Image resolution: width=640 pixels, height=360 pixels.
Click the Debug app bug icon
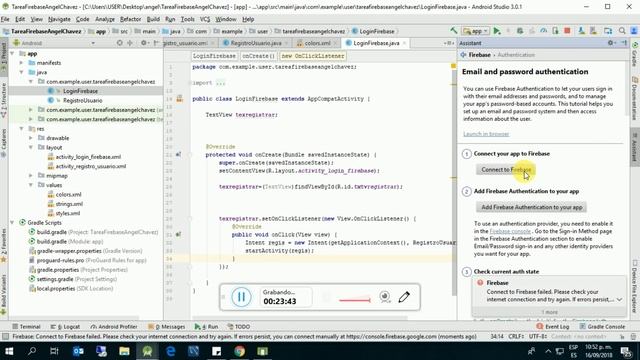[x=520, y=31]
